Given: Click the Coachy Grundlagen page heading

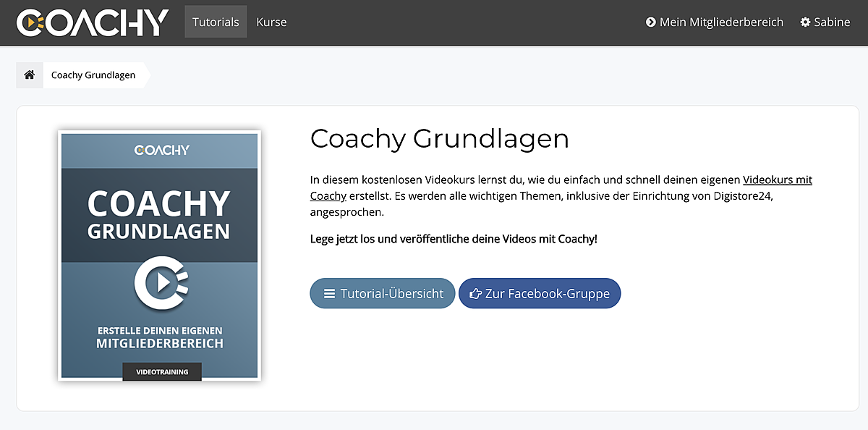Looking at the screenshot, I should tap(440, 138).
